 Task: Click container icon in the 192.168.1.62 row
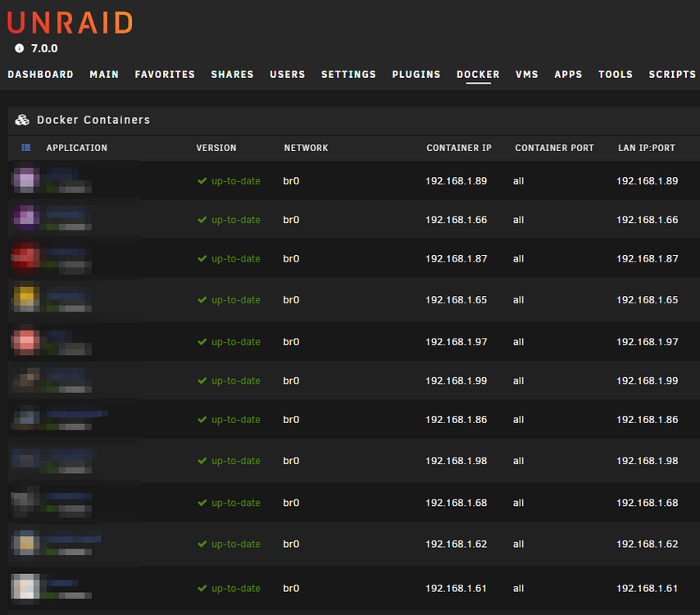[26, 543]
